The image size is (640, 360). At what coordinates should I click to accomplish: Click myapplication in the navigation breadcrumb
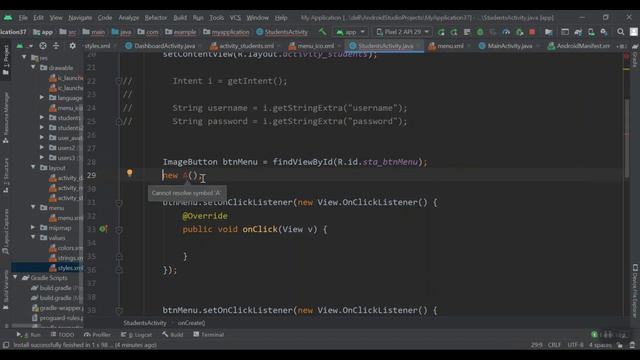click(x=227, y=32)
